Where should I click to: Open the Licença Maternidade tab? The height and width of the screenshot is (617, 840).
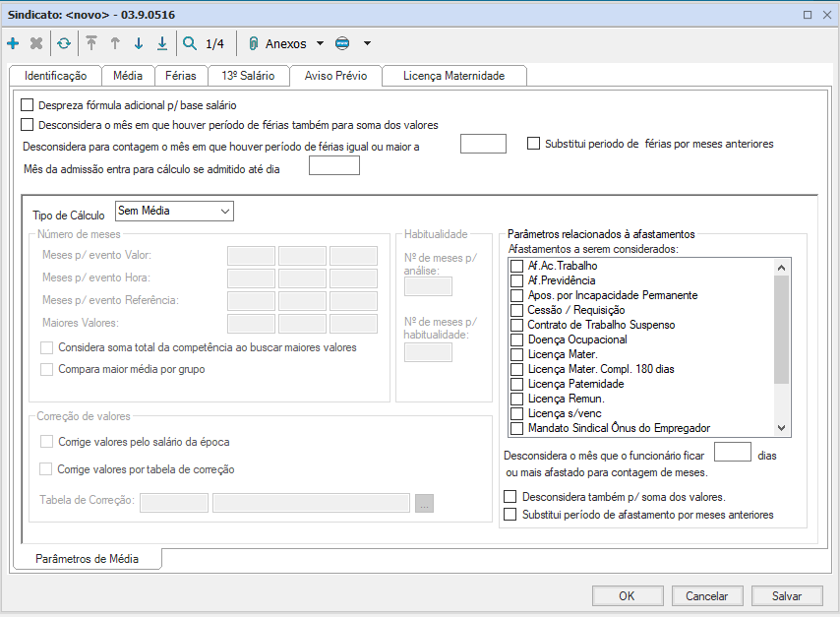coord(453,76)
